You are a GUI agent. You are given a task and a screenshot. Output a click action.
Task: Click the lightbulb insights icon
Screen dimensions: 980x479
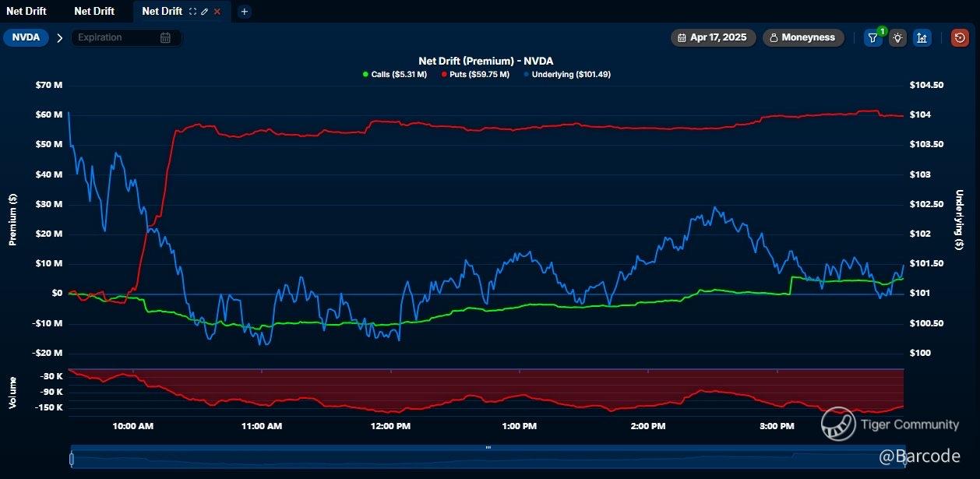coord(897,37)
